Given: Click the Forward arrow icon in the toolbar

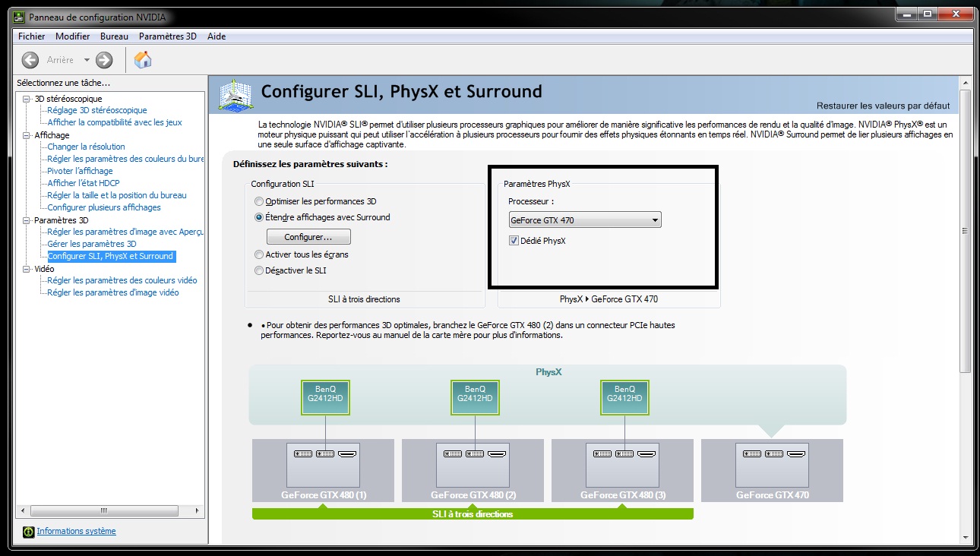Looking at the screenshot, I should click(104, 60).
